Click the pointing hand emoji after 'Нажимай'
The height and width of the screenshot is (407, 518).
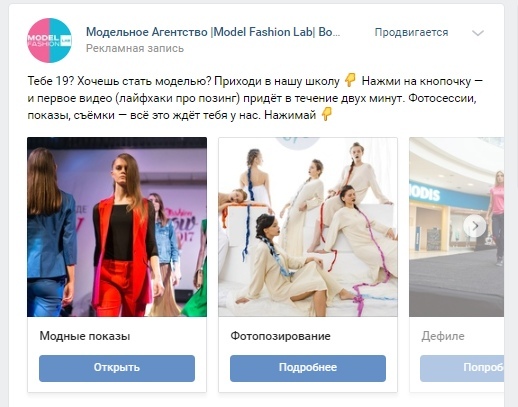[327, 114]
